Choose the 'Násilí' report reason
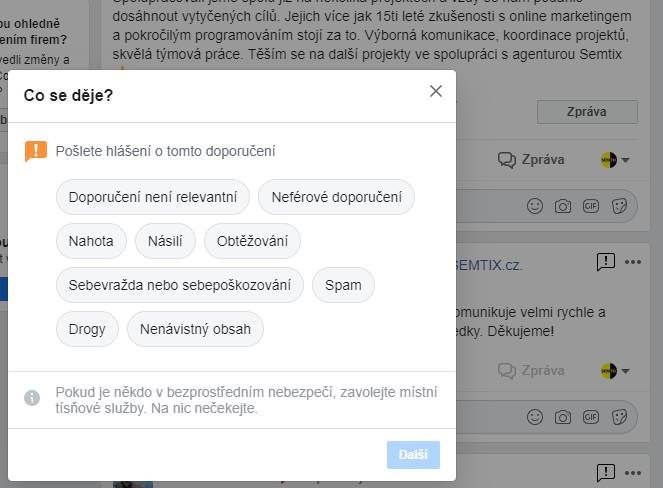Viewport: 663px width, 488px height. tap(165, 241)
